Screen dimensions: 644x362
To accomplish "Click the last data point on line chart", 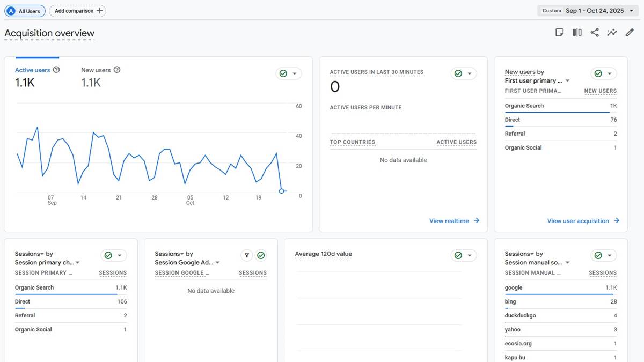I will tap(282, 191).
